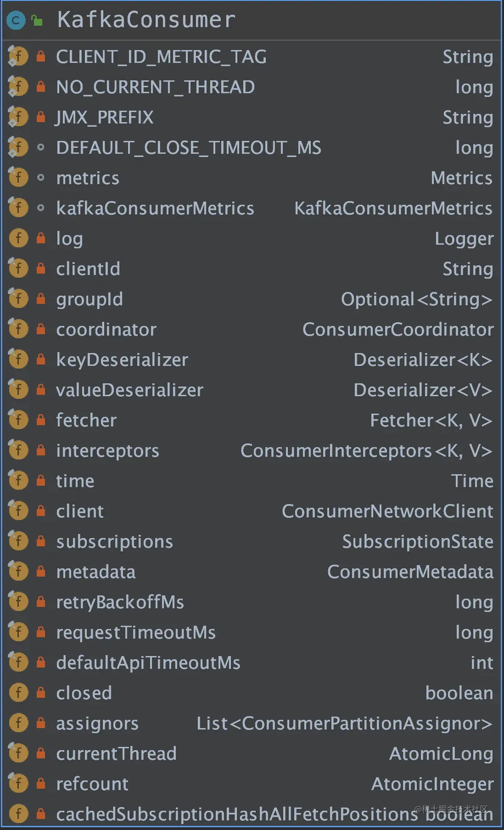Click the KafkaConsumer class icon
The image size is (504, 830).
pos(16,21)
